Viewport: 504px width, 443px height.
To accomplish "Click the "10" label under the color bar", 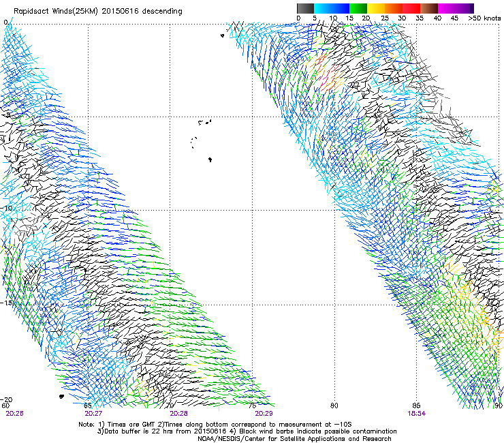I will 333,18.
